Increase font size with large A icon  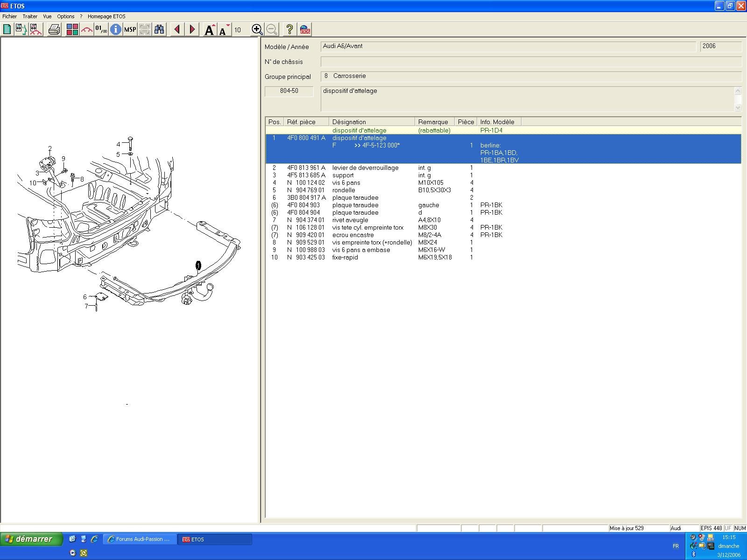click(210, 30)
